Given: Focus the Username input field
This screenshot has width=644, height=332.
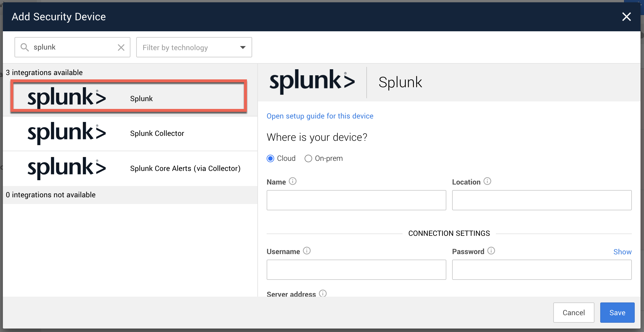Looking at the screenshot, I should [356, 270].
